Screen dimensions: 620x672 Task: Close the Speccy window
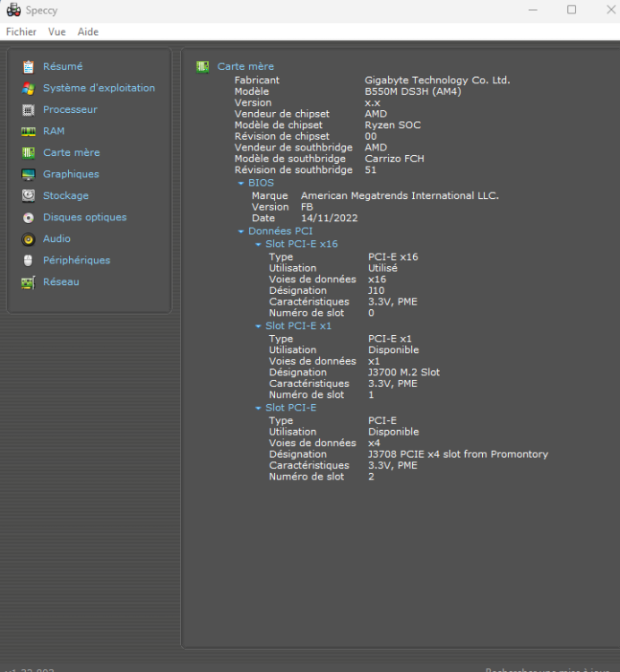611,10
